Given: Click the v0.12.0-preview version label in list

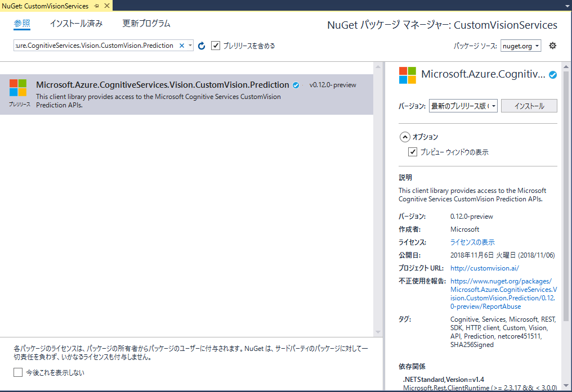Looking at the screenshot, I should (x=333, y=85).
